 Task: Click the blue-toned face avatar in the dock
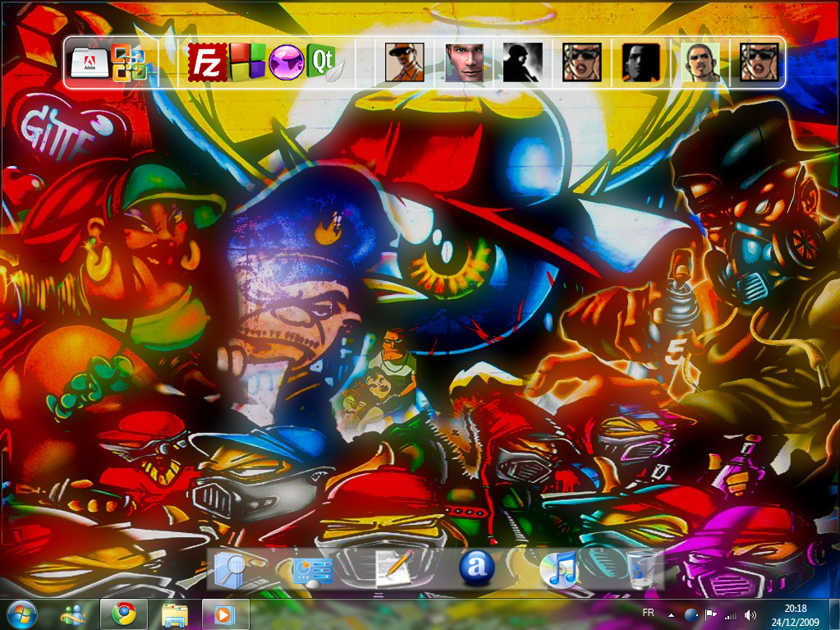tap(464, 62)
